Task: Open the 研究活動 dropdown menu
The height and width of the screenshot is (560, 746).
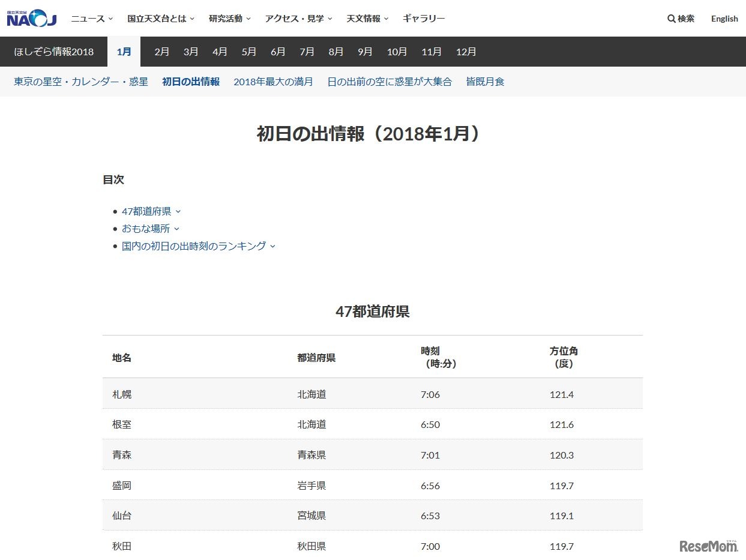Action: click(227, 19)
